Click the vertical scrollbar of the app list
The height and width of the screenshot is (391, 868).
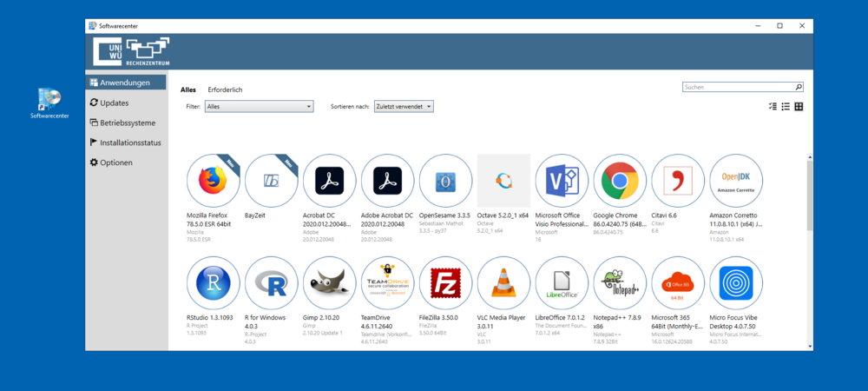click(809, 200)
